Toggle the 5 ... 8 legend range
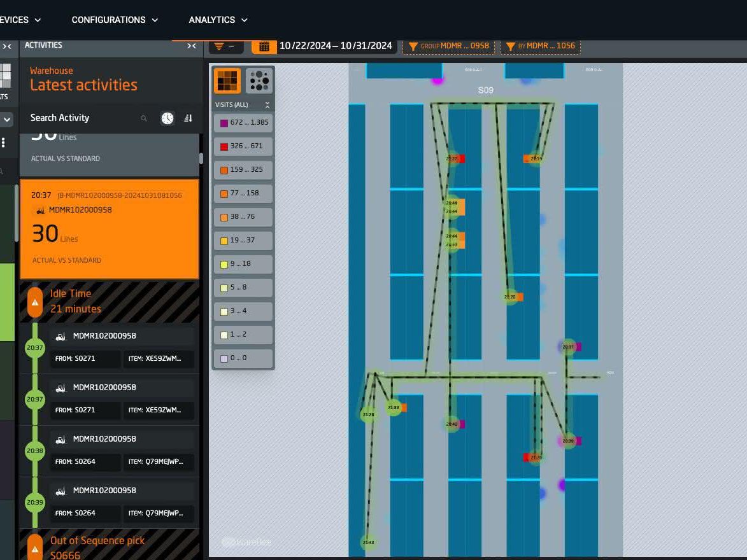 (243, 288)
